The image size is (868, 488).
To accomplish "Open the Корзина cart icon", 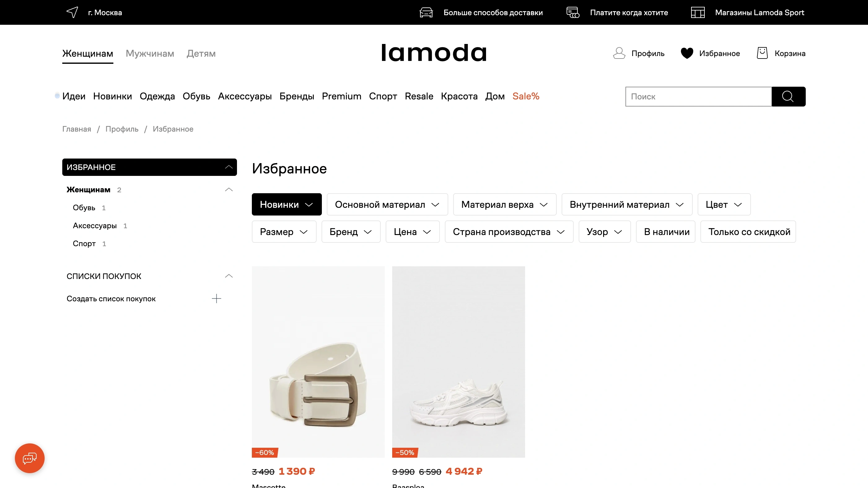I will [762, 53].
